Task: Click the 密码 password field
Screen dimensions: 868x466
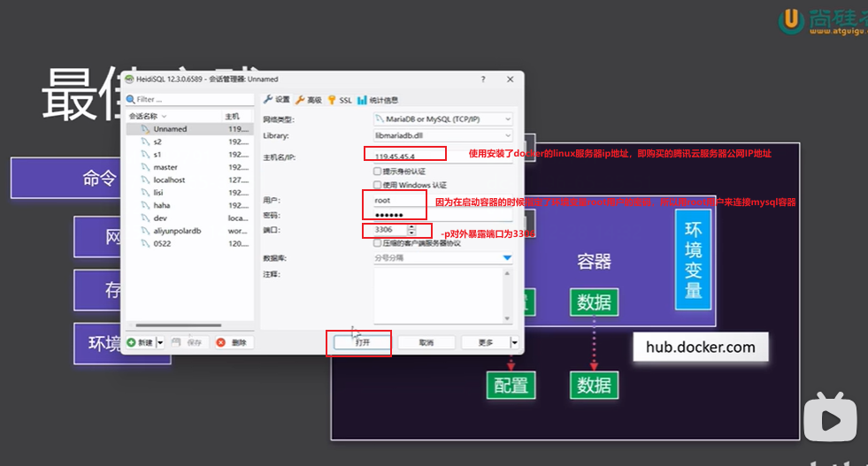Action: point(443,215)
